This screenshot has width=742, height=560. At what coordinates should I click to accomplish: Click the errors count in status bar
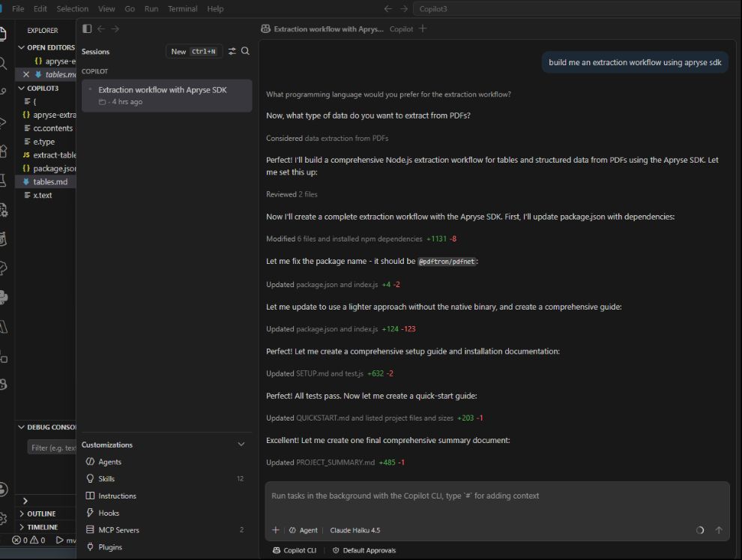click(20, 540)
